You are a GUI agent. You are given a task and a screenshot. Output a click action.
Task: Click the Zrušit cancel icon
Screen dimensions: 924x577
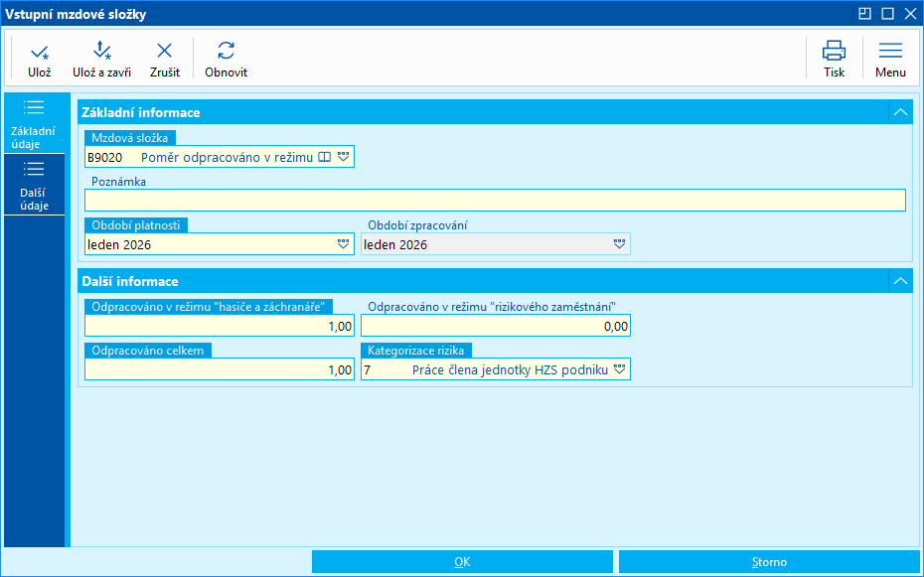(x=164, y=52)
